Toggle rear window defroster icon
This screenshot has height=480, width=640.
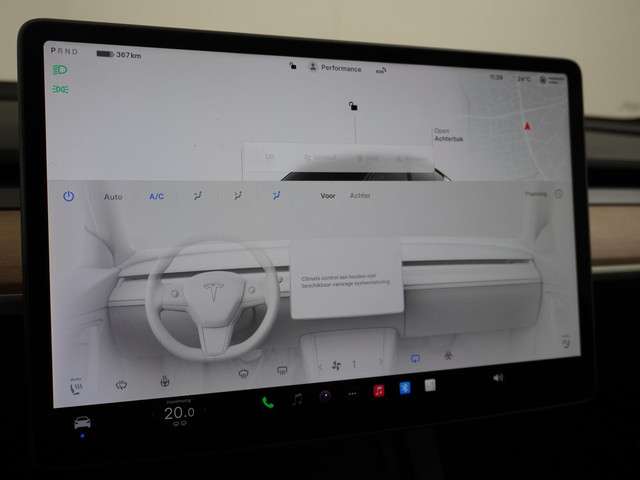click(282, 370)
